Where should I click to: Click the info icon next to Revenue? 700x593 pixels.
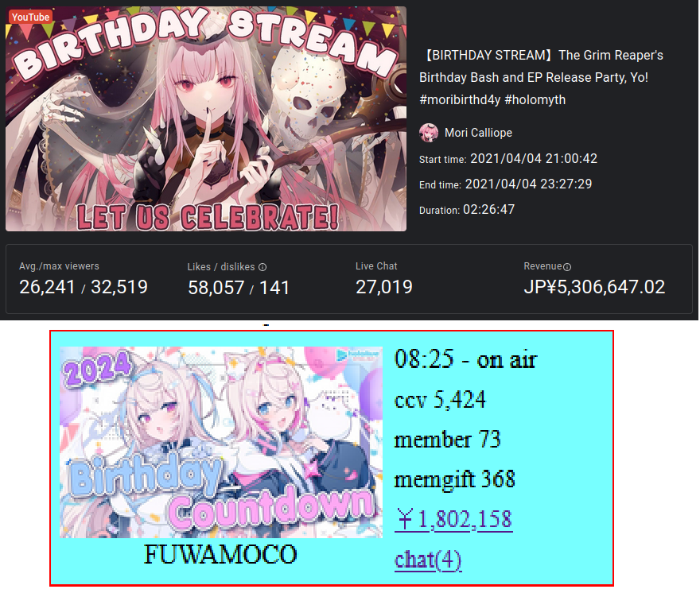(567, 267)
